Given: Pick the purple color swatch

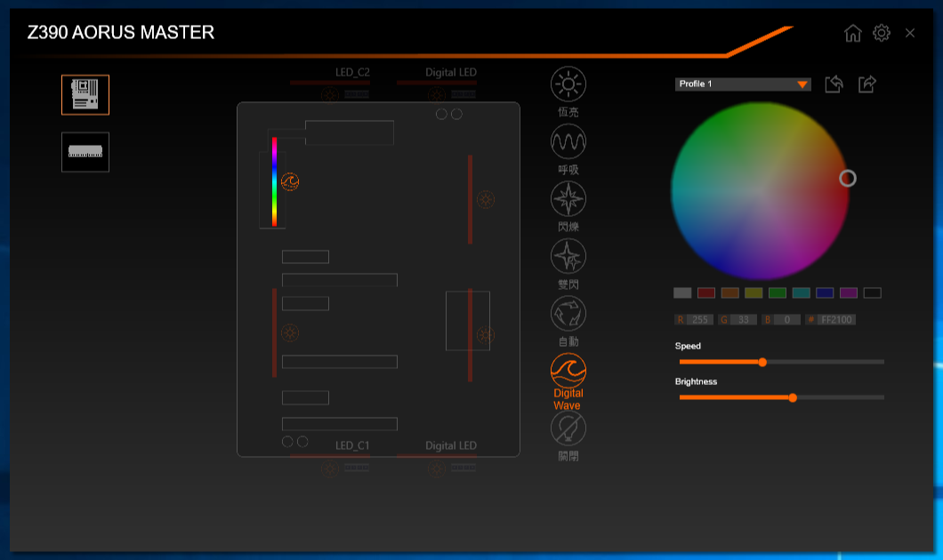Looking at the screenshot, I should (x=849, y=293).
